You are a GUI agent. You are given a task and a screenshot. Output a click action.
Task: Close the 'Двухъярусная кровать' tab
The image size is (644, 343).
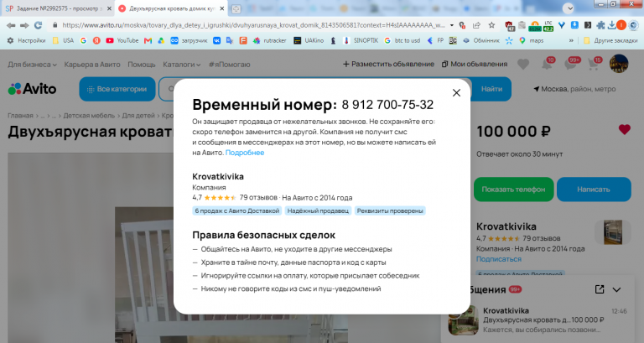pos(222,8)
